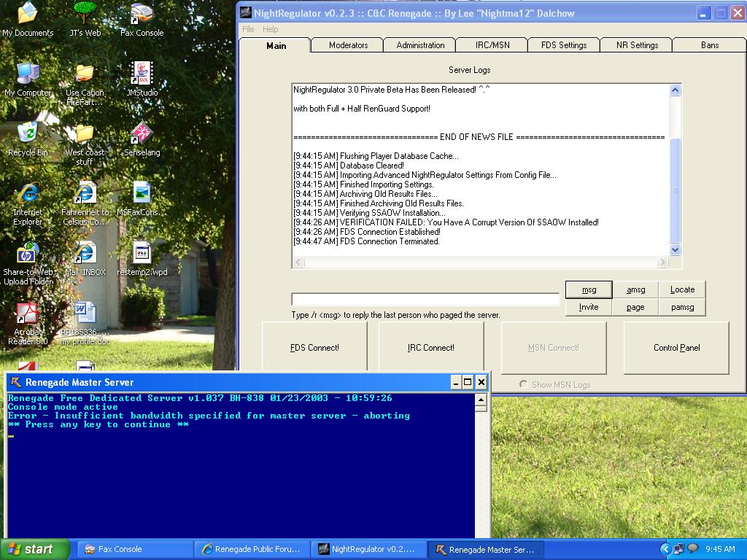Open the FDS Settings tab
Screen dimensions: 747x560
[563, 45]
